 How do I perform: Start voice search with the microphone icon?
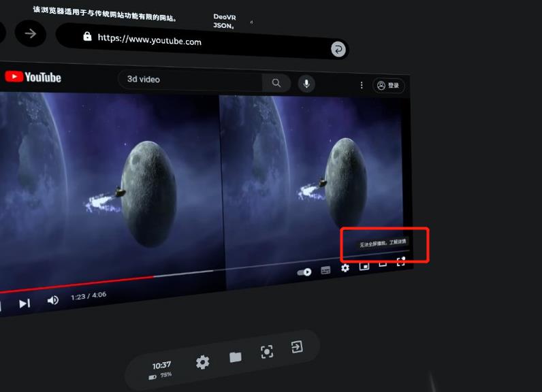[306, 84]
